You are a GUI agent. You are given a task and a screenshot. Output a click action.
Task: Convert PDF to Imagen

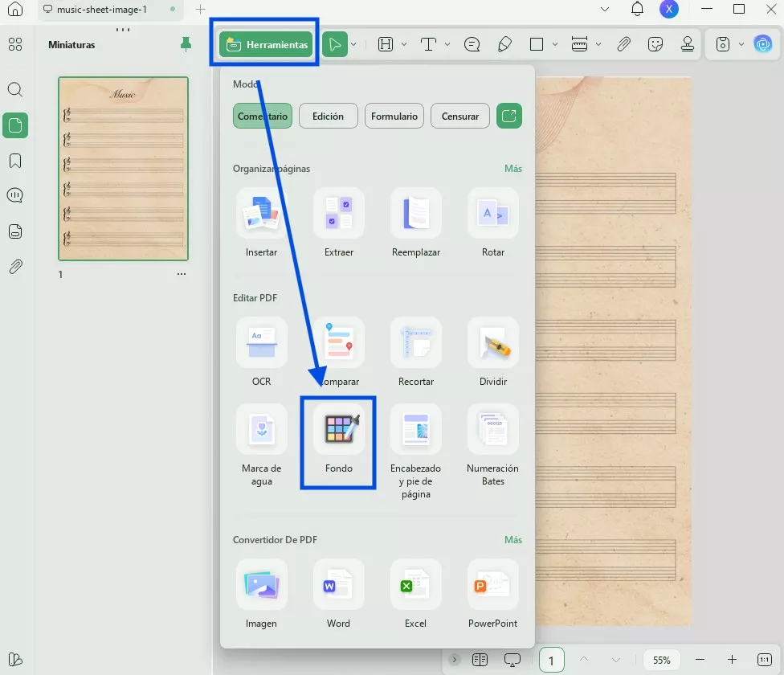[261, 594]
